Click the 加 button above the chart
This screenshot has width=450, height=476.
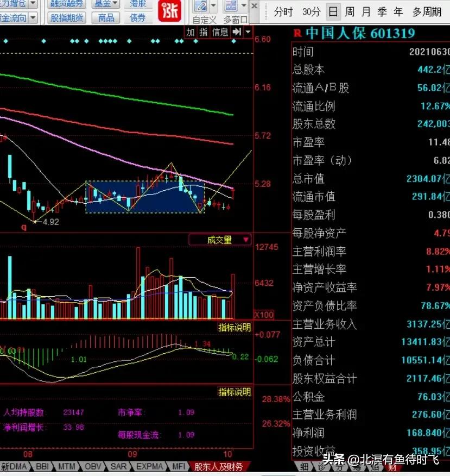[x=191, y=32]
